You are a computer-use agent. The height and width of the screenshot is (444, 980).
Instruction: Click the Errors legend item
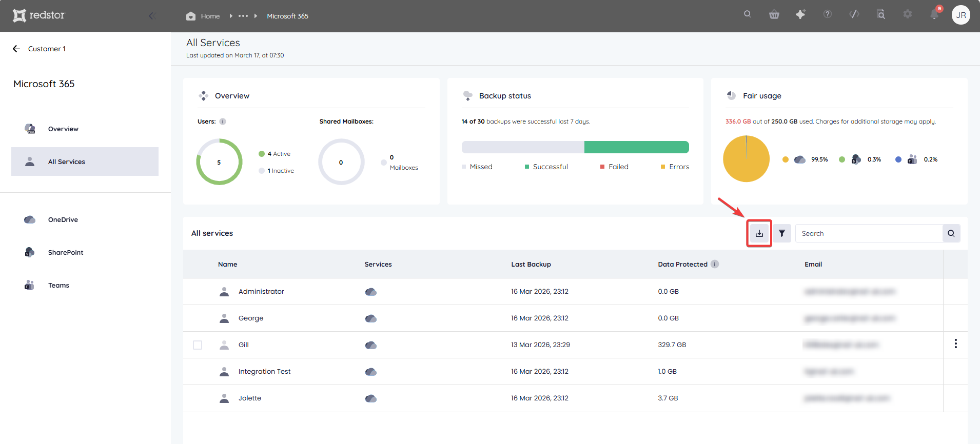click(x=675, y=167)
